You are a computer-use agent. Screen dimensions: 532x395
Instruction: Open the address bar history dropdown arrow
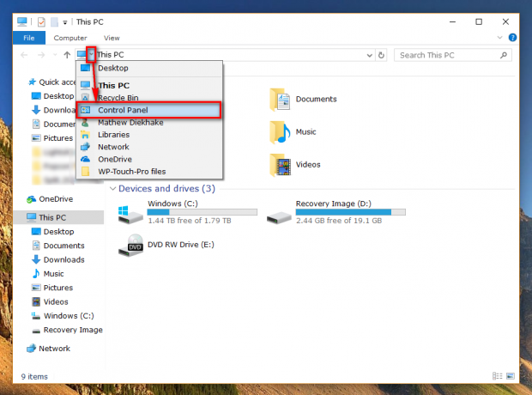click(370, 55)
